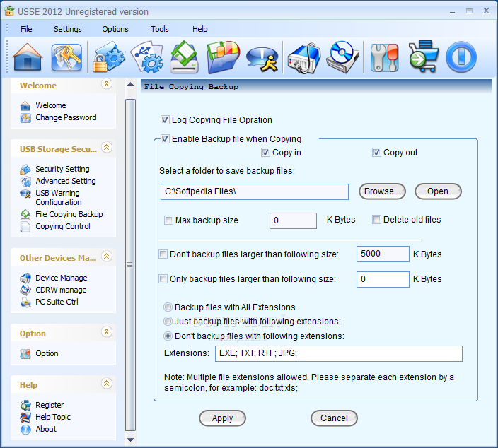The image size is (498, 448).
Task: Click the CDRW manage sidebar icon
Action: (x=25, y=290)
